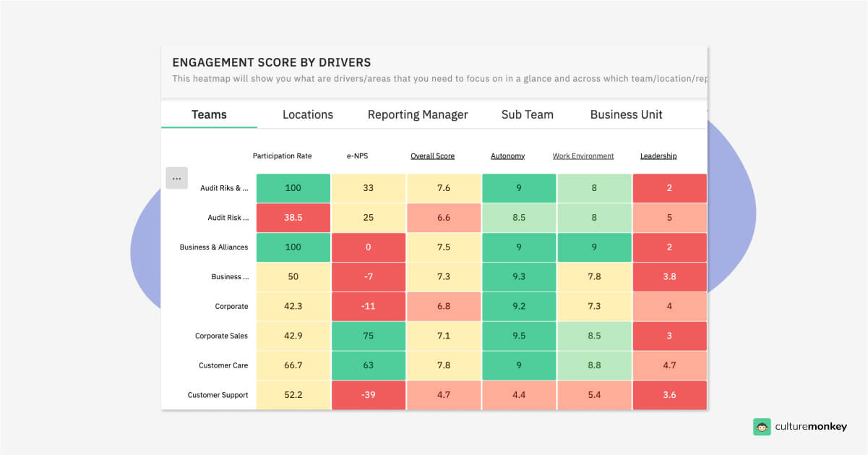The width and height of the screenshot is (868, 455).
Task: Click the Autonomy cell showing 9.3
Action: point(519,276)
